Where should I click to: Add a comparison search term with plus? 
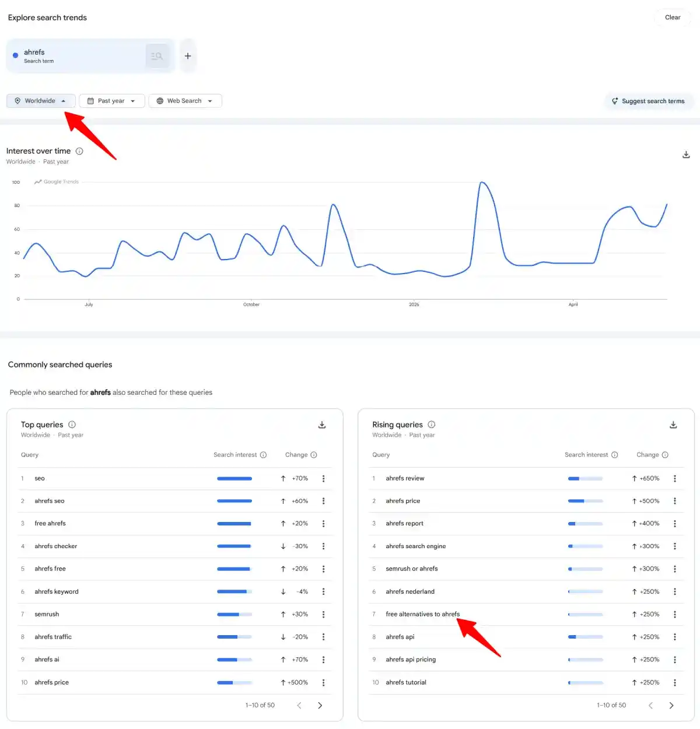(188, 56)
